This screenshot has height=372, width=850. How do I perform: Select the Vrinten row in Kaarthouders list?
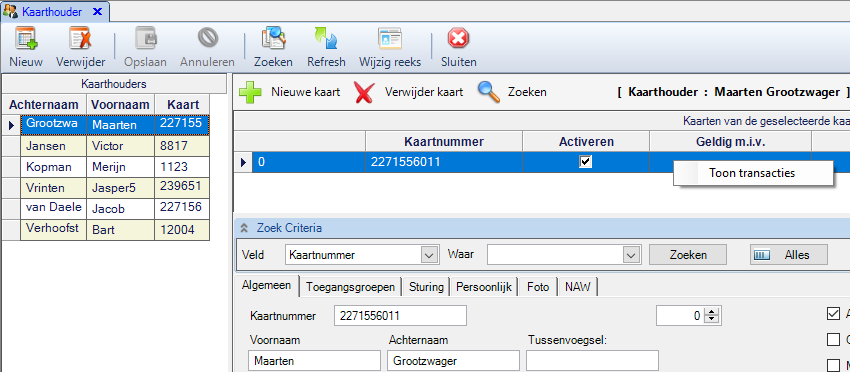tap(106, 188)
